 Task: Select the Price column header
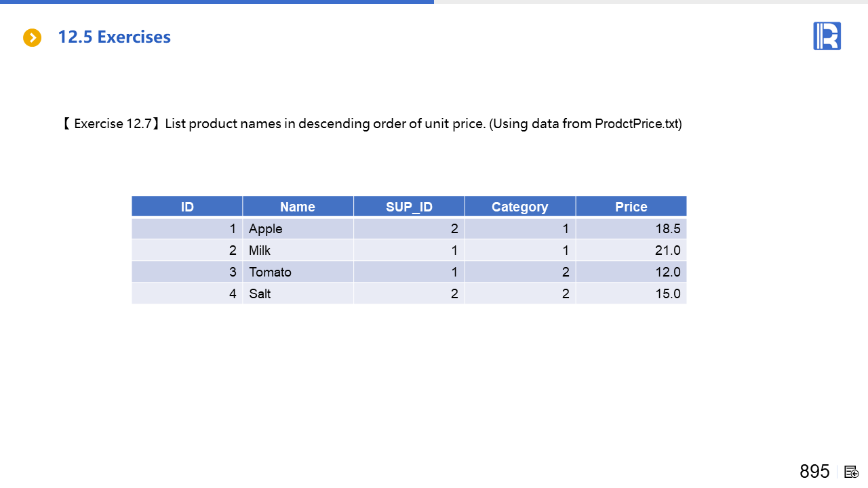(631, 207)
